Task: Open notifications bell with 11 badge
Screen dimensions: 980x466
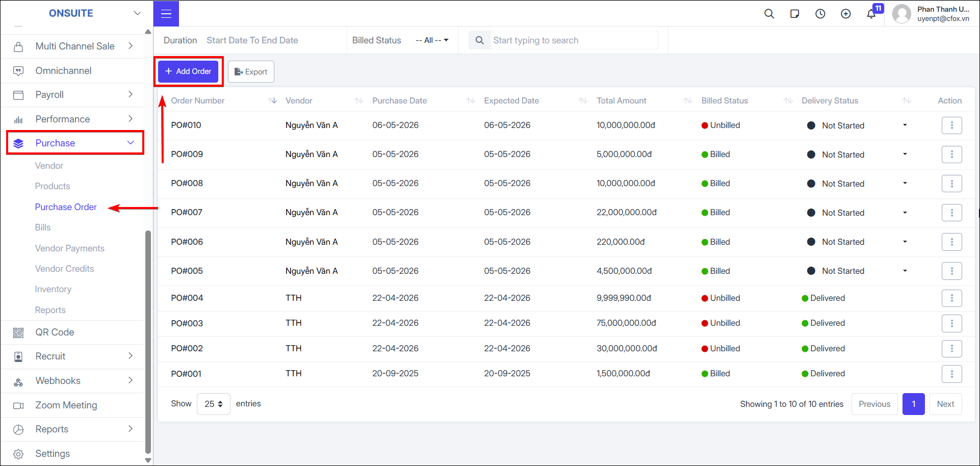Action: pos(871,14)
